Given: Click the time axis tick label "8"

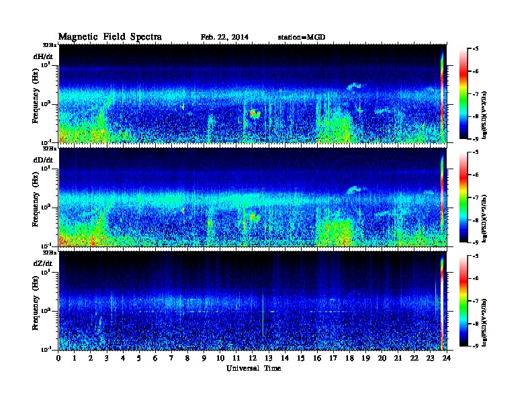Looking at the screenshot, I should click(x=188, y=358).
